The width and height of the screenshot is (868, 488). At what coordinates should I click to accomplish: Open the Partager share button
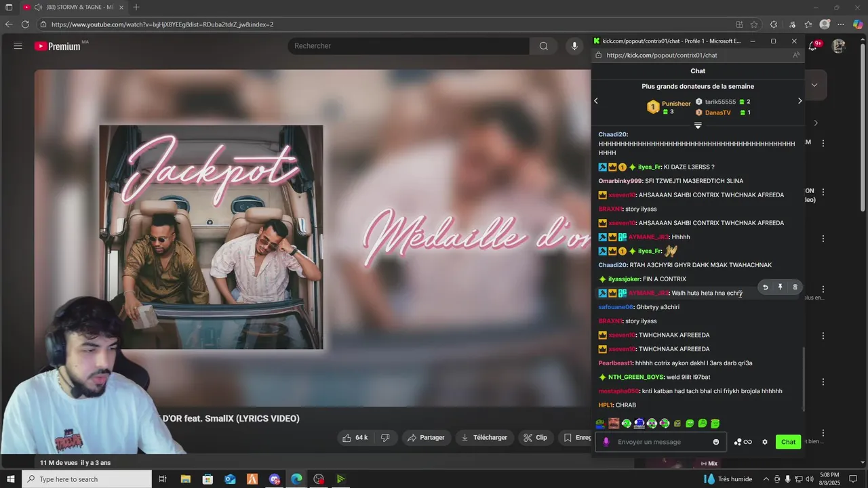426,438
